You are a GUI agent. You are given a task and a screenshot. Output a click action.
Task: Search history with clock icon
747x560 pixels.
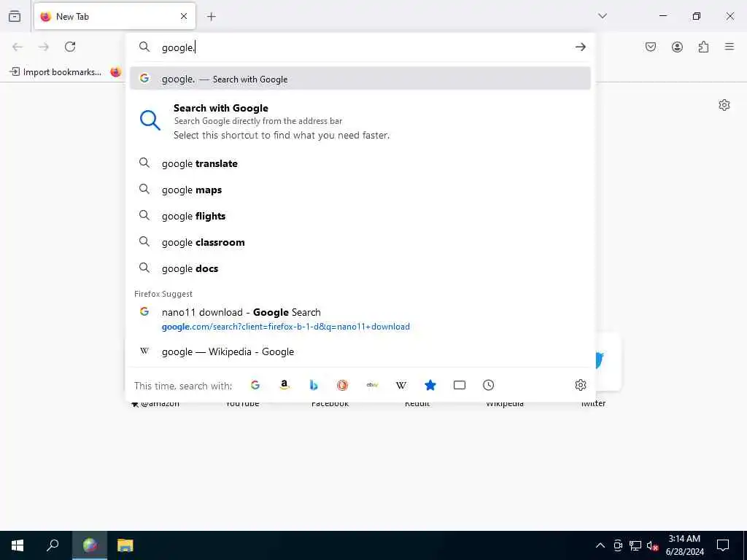coord(488,385)
